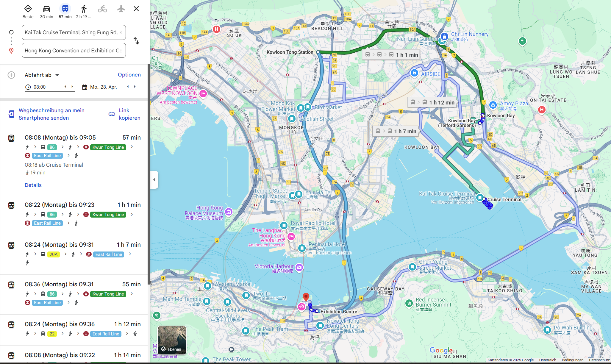Click Link kopieren link icon
Viewport: 611px width, 364px height.
(x=112, y=114)
